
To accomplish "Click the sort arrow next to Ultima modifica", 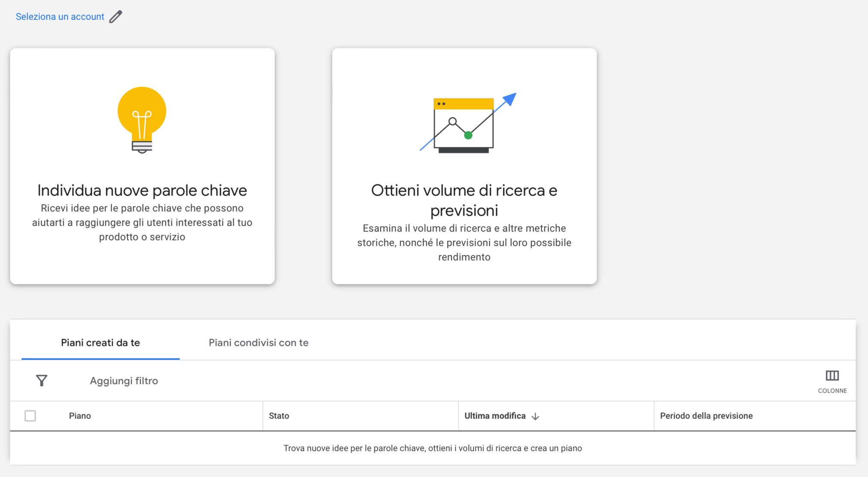I will pyautogui.click(x=535, y=416).
